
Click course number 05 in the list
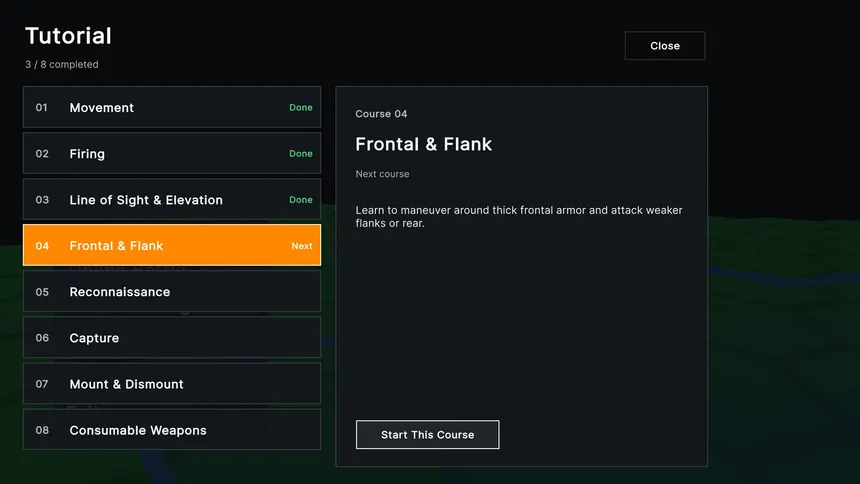(x=42, y=292)
